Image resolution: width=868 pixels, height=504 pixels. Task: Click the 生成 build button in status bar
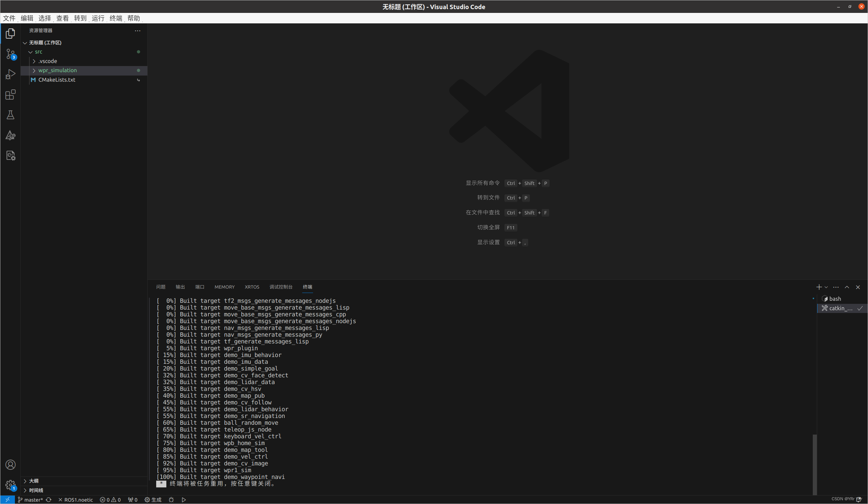(153, 500)
